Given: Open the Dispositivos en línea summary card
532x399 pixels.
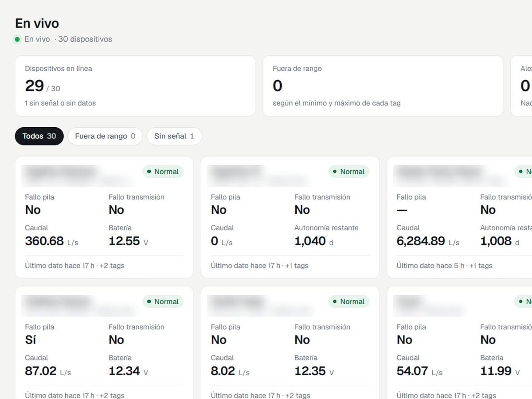Looking at the screenshot, I should coord(135,86).
